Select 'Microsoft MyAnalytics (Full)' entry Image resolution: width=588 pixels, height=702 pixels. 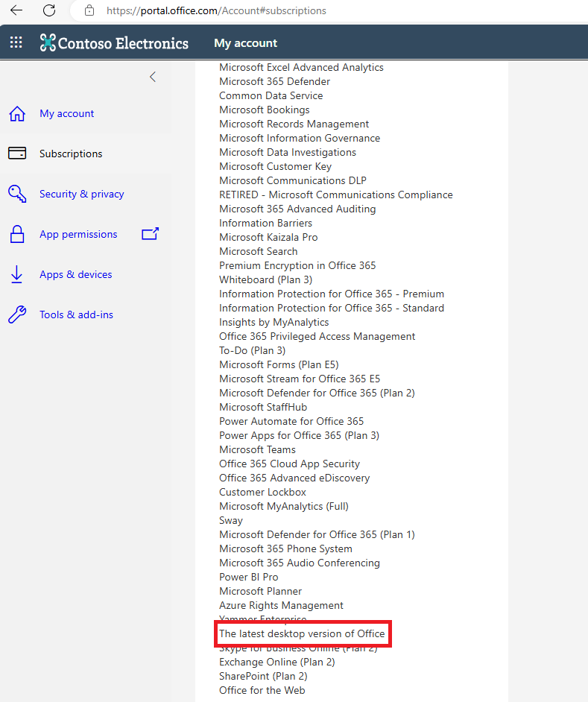(284, 507)
